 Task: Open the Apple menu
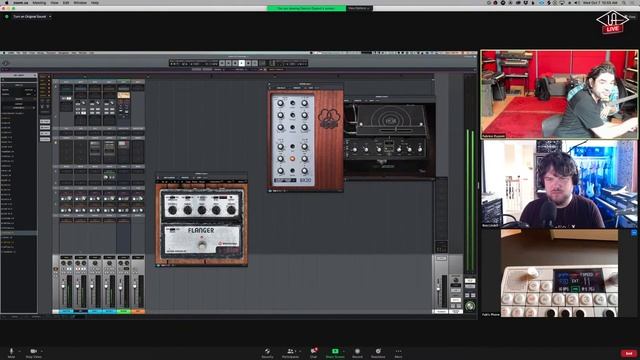click(x=6, y=2)
